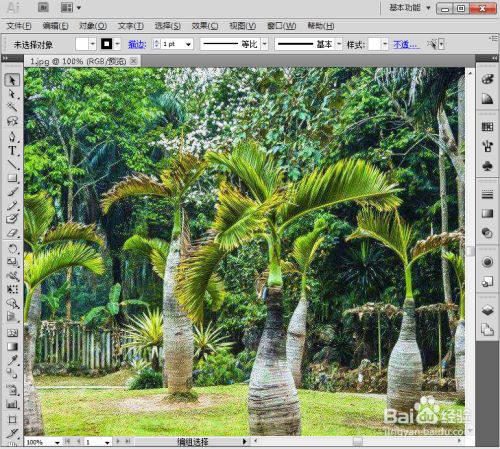Screen dimensions: 500x449
Task: Open the Symbols panel icon
Action: [487, 166]
